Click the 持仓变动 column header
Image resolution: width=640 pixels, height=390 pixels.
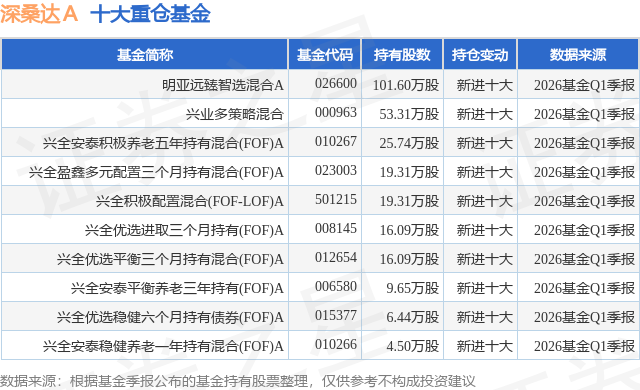pos(480,55)
